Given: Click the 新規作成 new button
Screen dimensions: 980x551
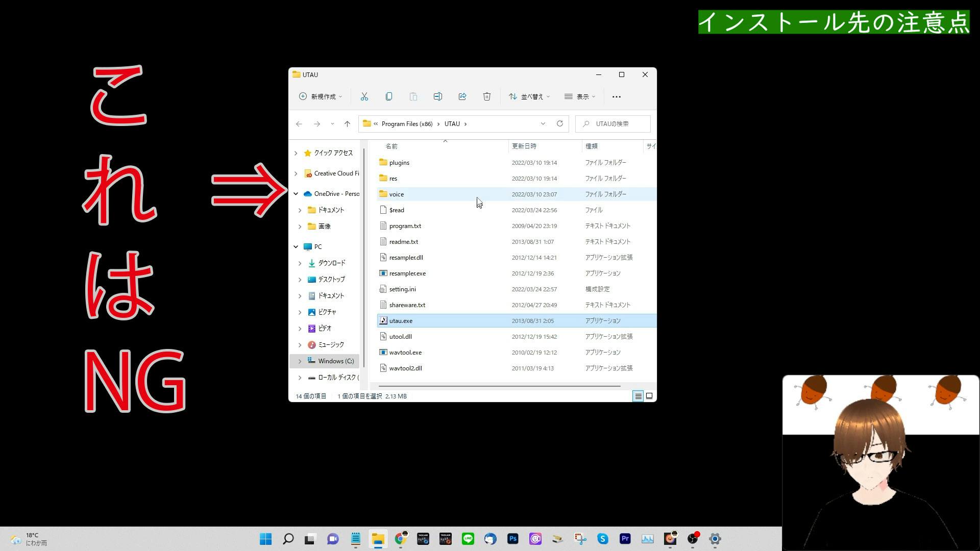Looking at the screenshot, I should 321,96.
